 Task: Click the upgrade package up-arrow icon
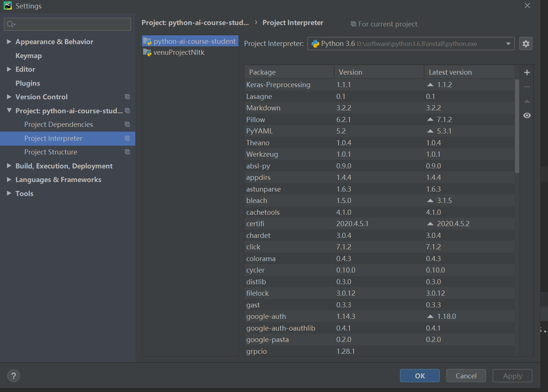527,101
